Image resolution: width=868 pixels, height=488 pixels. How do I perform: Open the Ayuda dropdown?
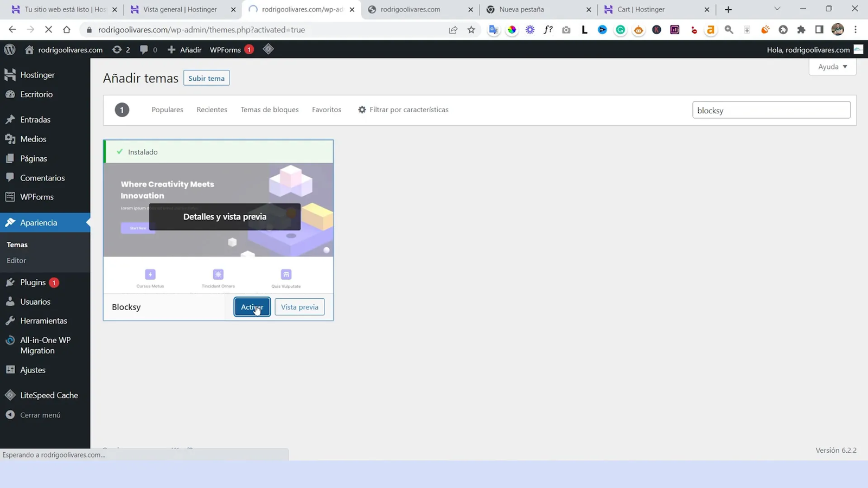832,66
